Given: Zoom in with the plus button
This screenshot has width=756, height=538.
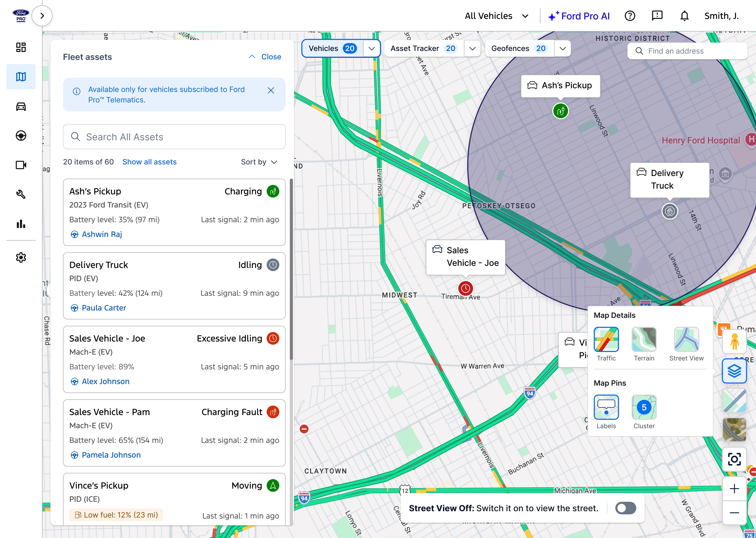Looking at the screenshot, I should 734,489.
